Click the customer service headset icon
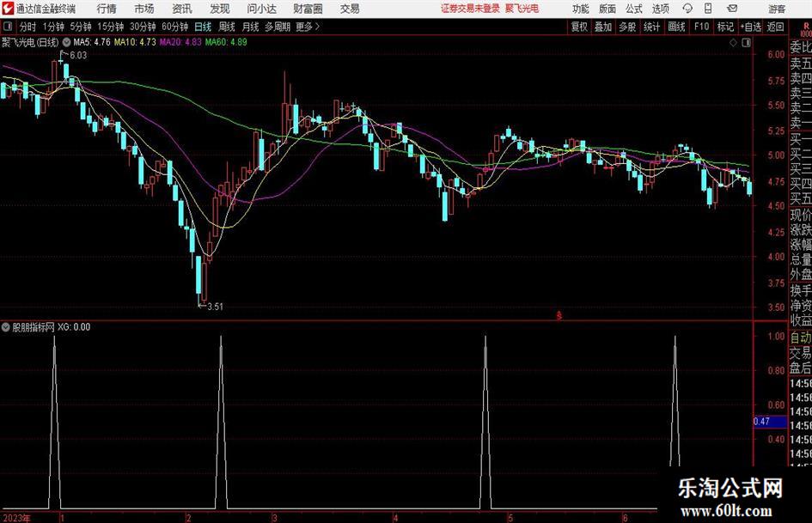This screenshot has height=523, width=812. (687, 9)
